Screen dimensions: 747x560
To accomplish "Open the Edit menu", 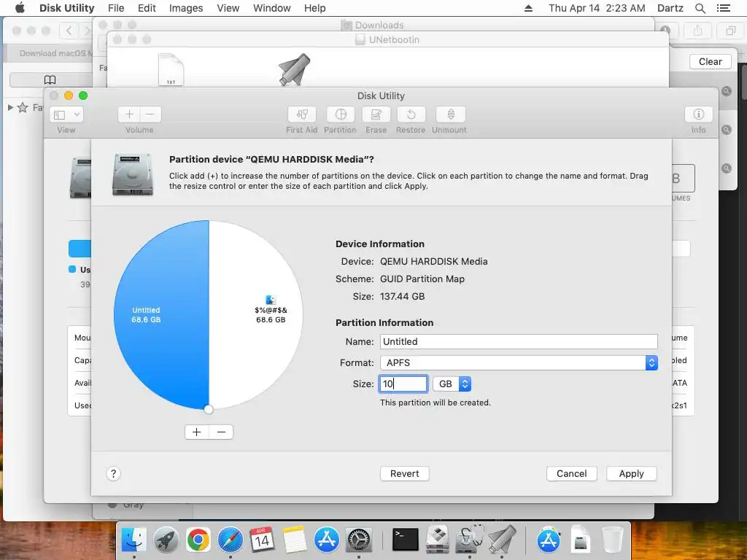I will click(147, 8).
